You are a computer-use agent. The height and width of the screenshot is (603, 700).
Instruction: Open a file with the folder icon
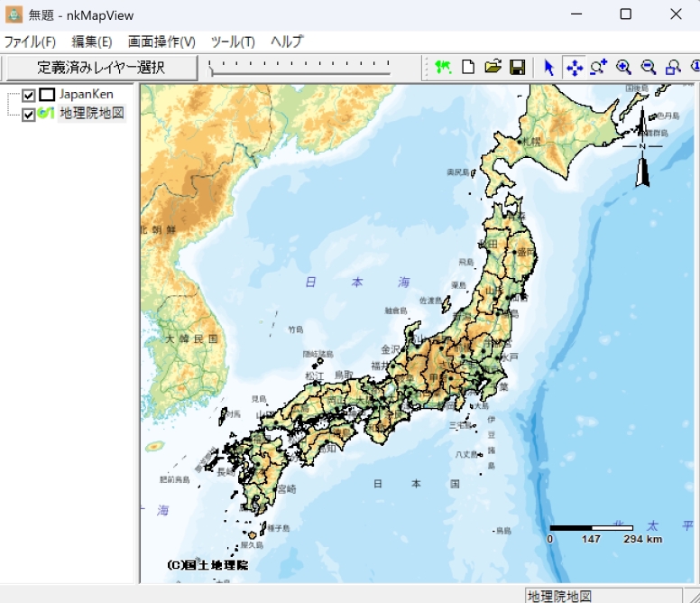click(x=493, y=68)
